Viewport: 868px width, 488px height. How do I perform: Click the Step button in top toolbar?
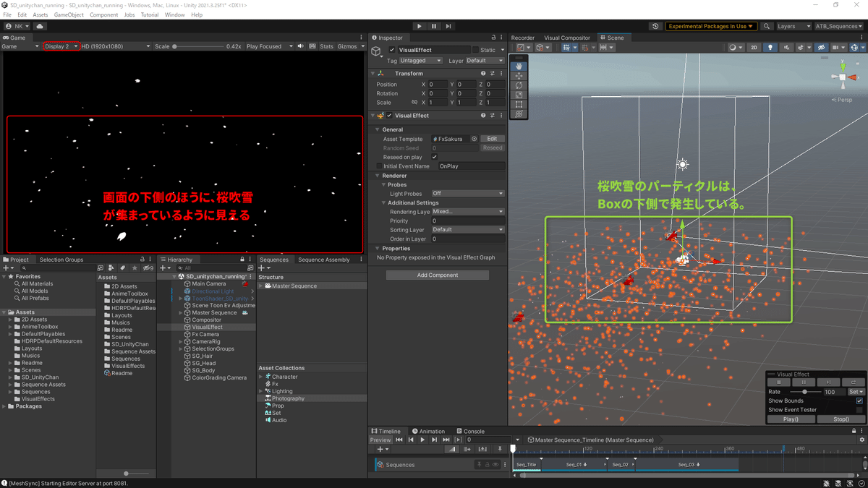[448, 26]
